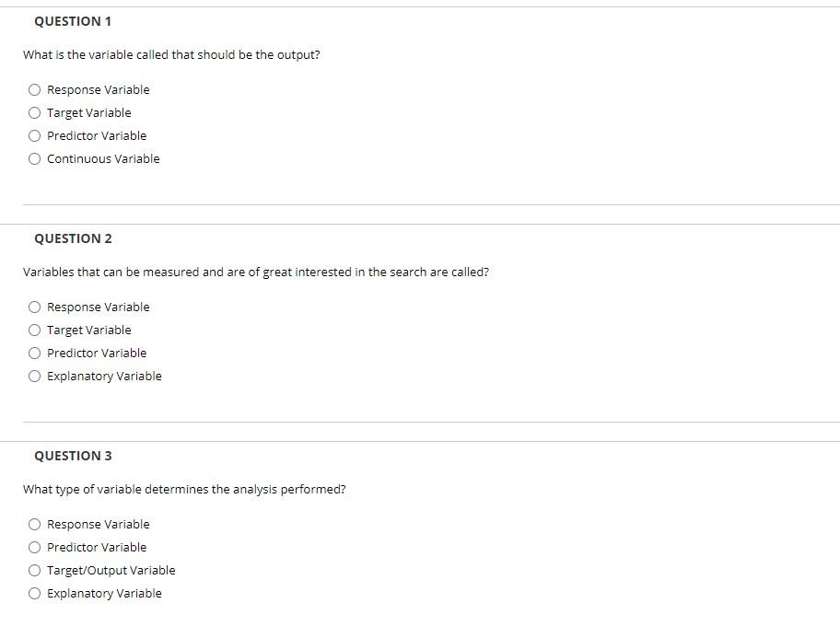The image size is (840, 638).
Task: Choose Predictor Variable in Question 3
Action: point(35,547)
